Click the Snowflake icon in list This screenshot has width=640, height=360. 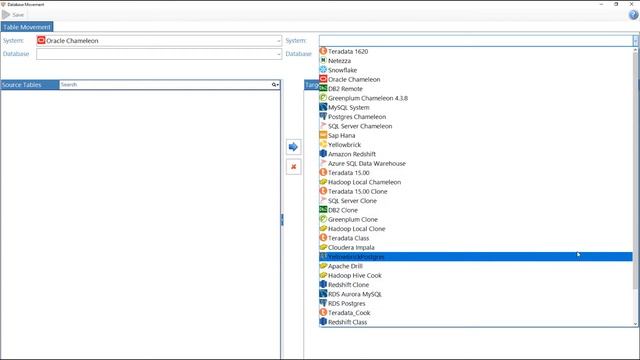coord(323,70)
